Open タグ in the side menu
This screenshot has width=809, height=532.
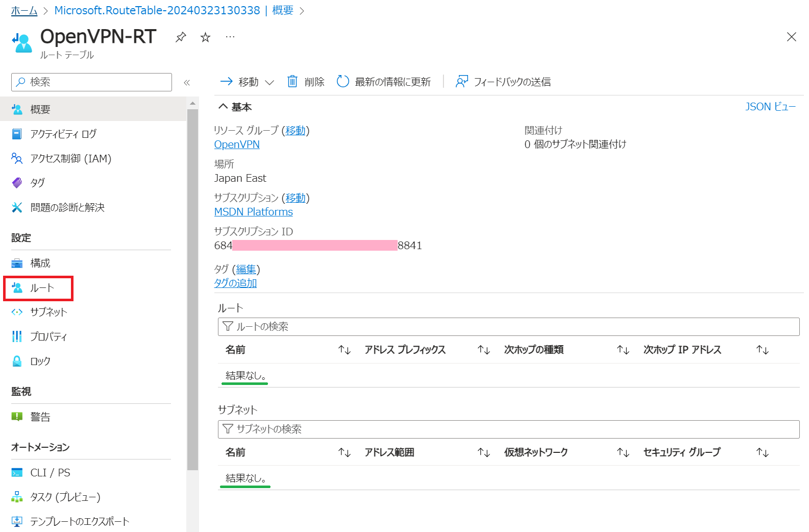click(x=93, y=183)
